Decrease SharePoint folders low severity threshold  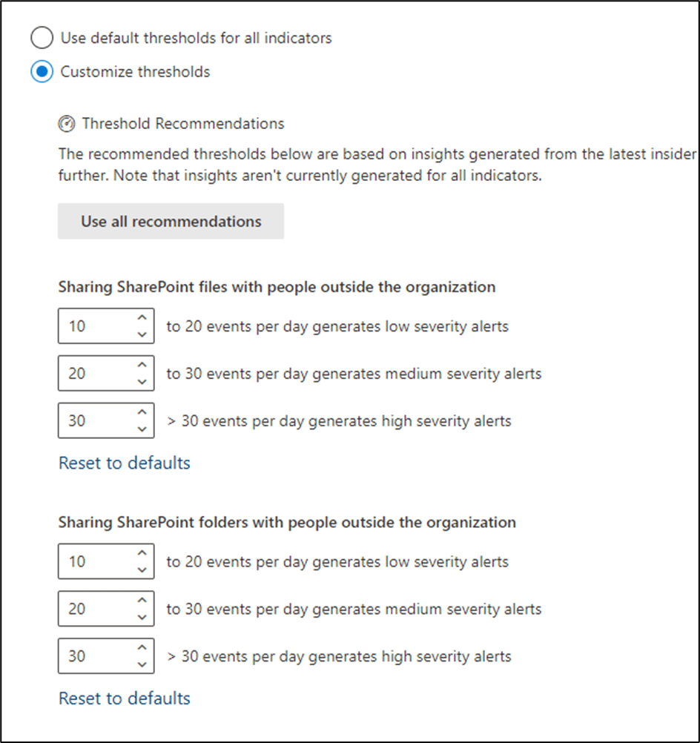(x=142, y=570)
